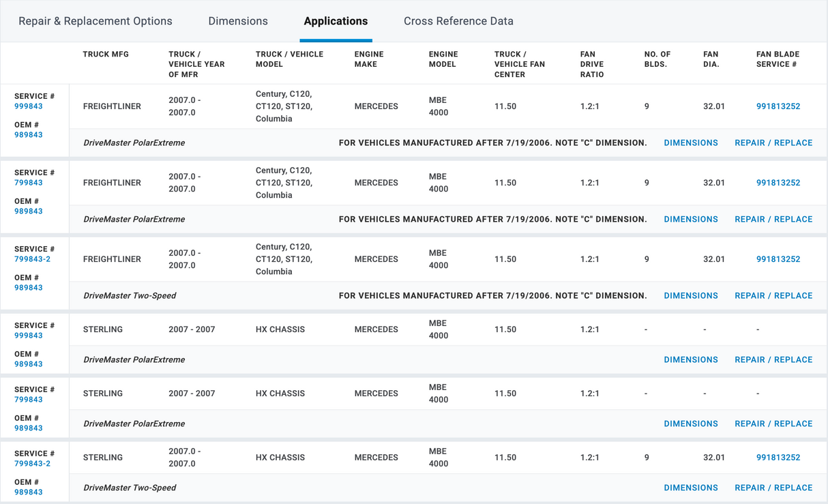The height and width of the screenshot is (504, 828).
Task: Click service # 799843 in the Freightliner row
Action: tap(29, 183)
